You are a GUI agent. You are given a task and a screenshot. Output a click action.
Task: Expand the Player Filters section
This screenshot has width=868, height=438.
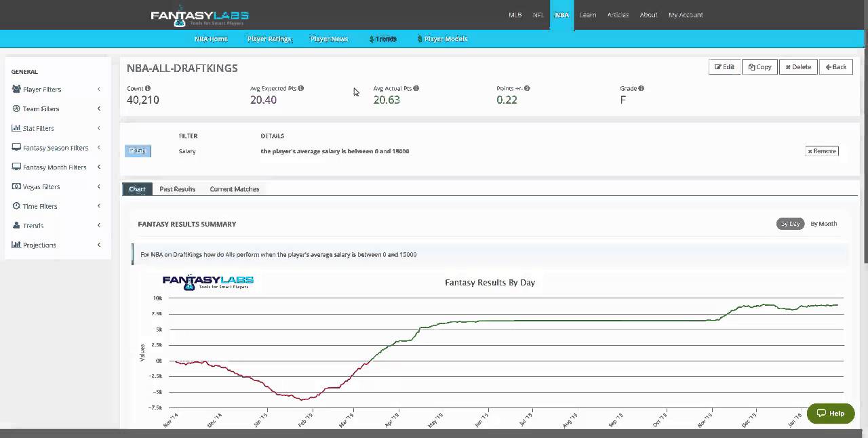[x=99, y=89]
